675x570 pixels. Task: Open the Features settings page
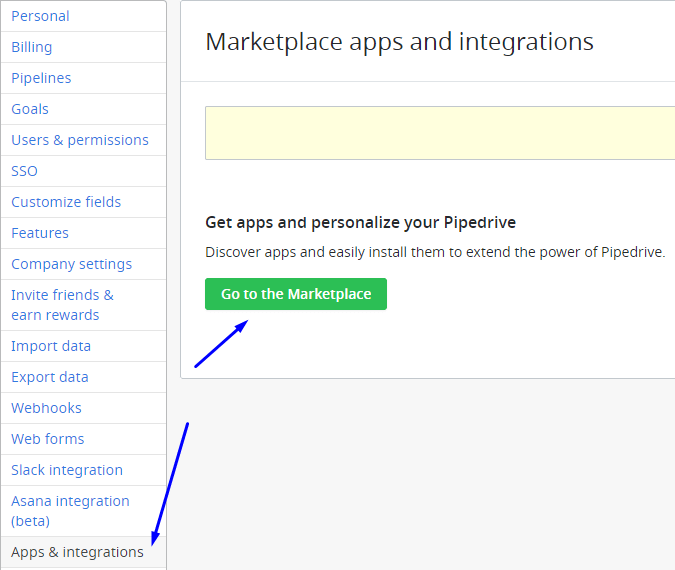(x=40, y=233)
